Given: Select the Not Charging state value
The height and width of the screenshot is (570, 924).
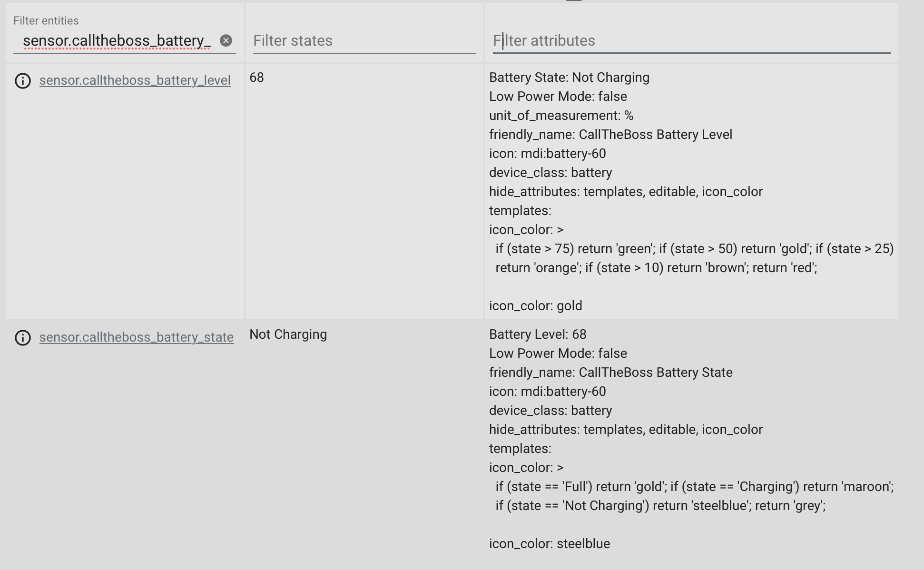Looking at the screenshot, I should point(288,334).
